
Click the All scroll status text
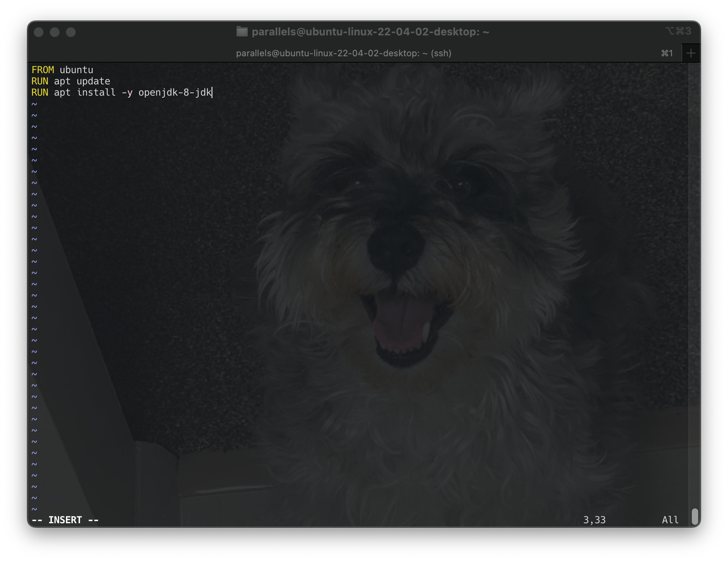click(x=670, y=520)
